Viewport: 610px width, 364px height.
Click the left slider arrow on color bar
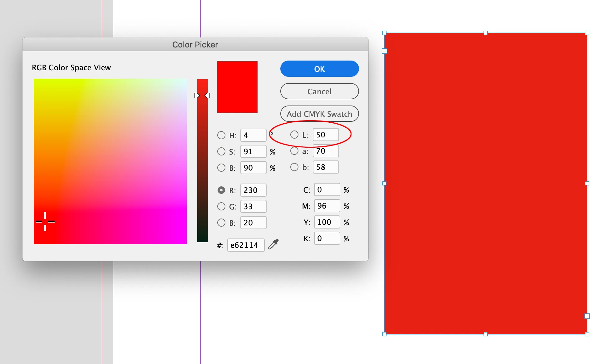[197, 96]
